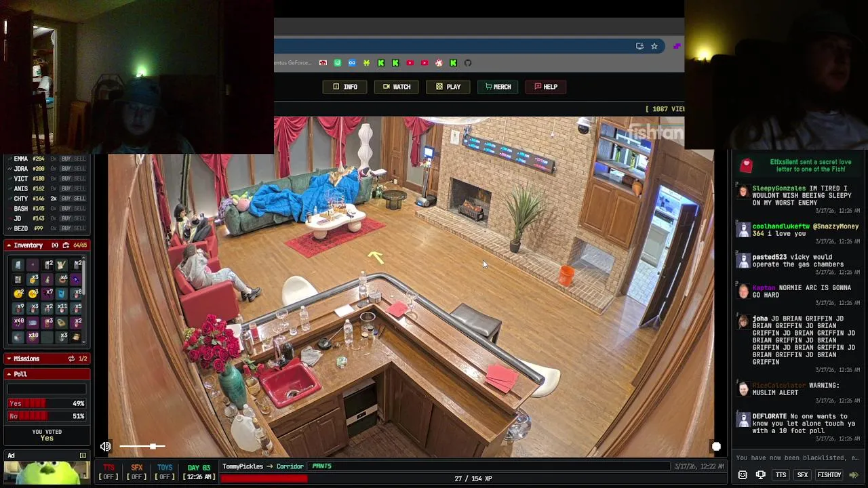Click coolhandlukeftw username in chat
This screenshot has width=868, height=488.
click(781, 226)
